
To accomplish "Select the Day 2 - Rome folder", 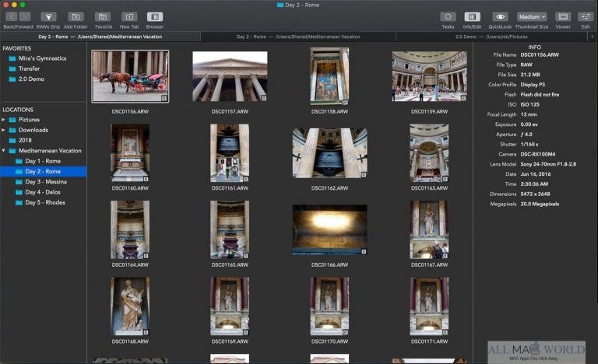I will pyautogui.click(x=44, y=172).
